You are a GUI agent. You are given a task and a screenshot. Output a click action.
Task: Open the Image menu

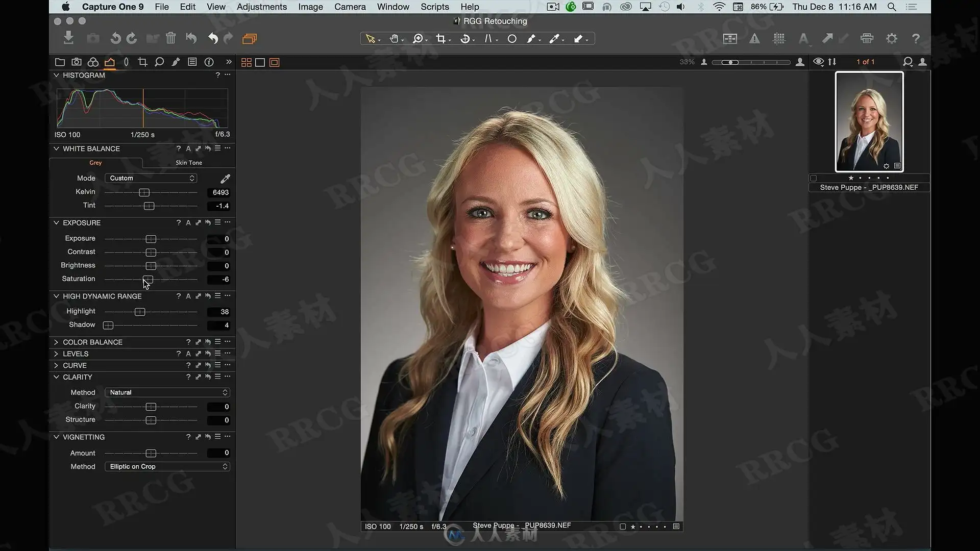coord(311,7)
